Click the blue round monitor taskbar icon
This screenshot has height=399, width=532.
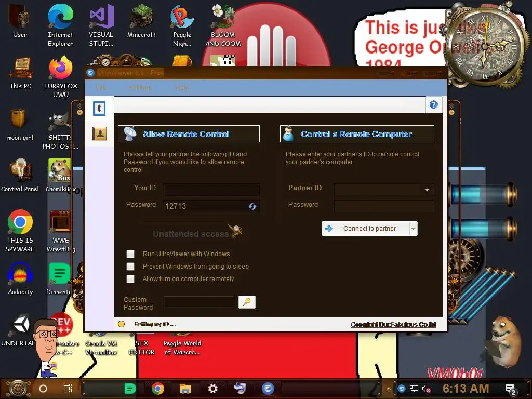(x=268, y=389)
